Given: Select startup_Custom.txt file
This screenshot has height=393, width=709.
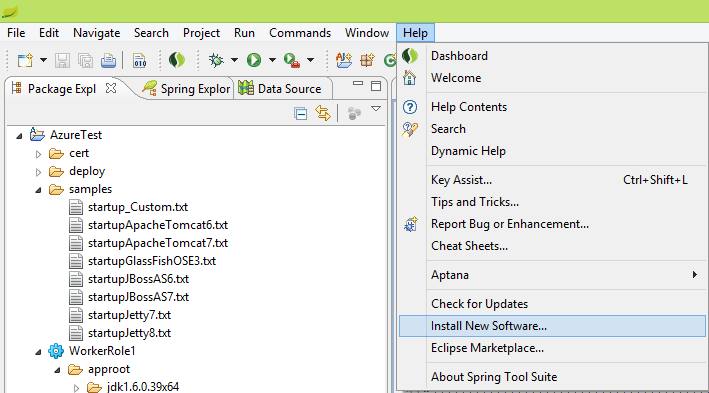Looking at the screenshot, I should [138, 207].
